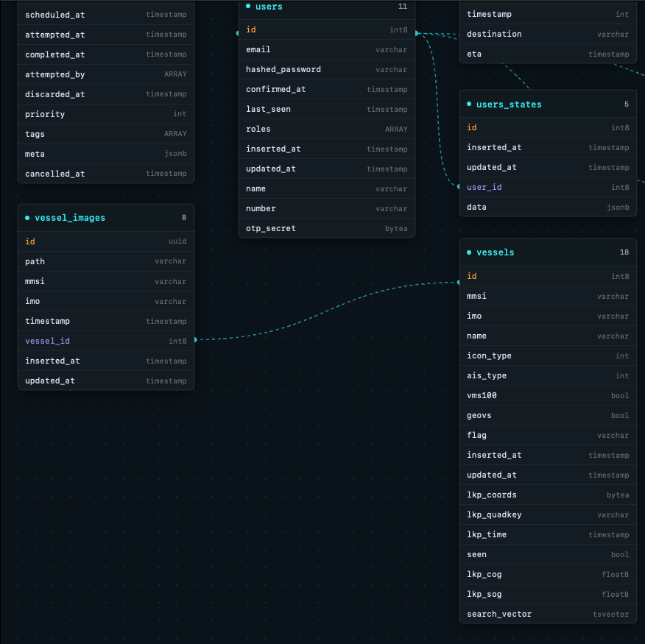
Task: Click connector dot on vessel_images vessel_id
Action: [195, 340]
